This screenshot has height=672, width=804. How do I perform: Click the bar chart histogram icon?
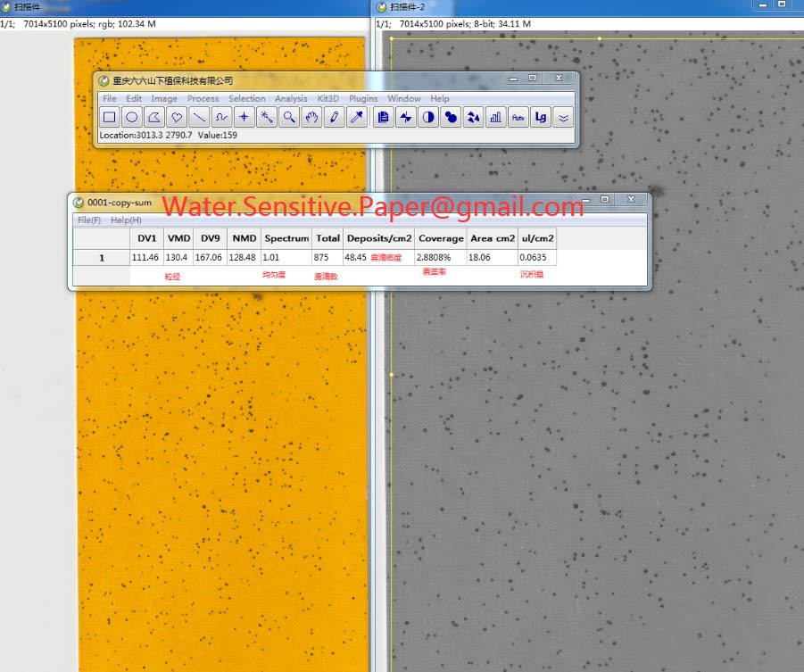pyautogui.click(x=496, y=118)
